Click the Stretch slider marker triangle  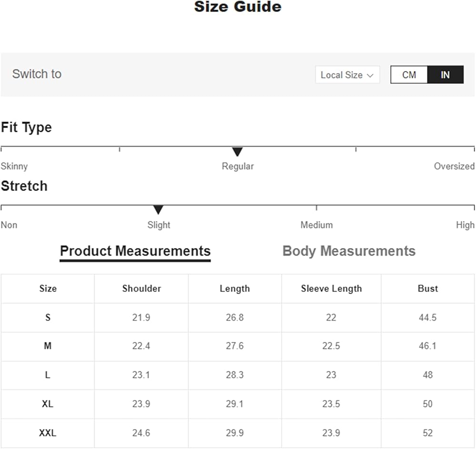pos(159,210)
